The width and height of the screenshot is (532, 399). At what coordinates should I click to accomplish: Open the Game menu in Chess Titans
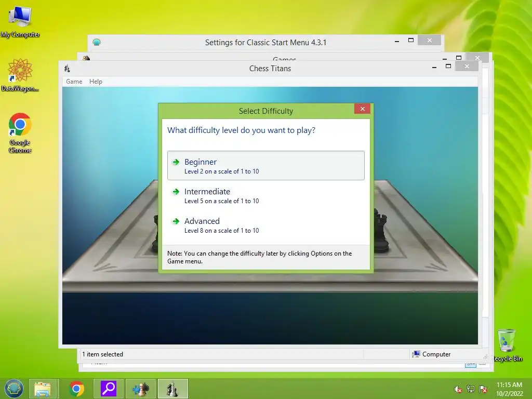coord(74,82)
